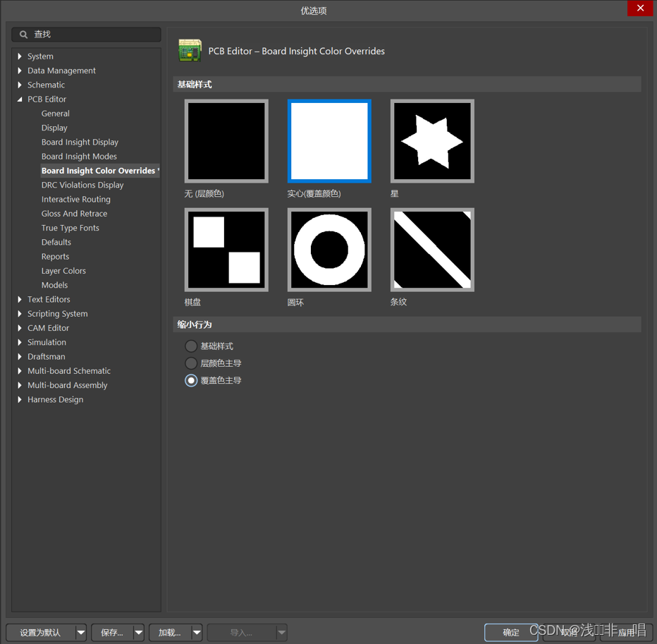Click the search magnifier icon
Viewport: 657px width, 644px height.
(24, 35)
